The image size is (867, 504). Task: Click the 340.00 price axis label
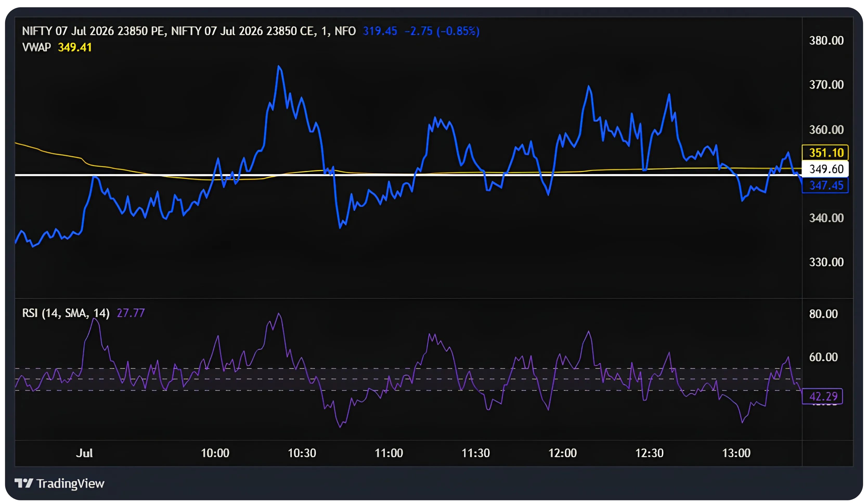pyautogui.click(x=826, y=218)
